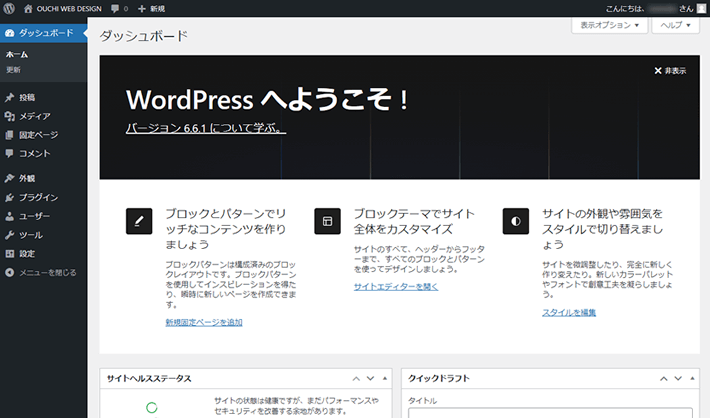Open the バージョン 6.6.1 について学ぶ link
This screenshot has height=418, width=710.
(206, 128)
